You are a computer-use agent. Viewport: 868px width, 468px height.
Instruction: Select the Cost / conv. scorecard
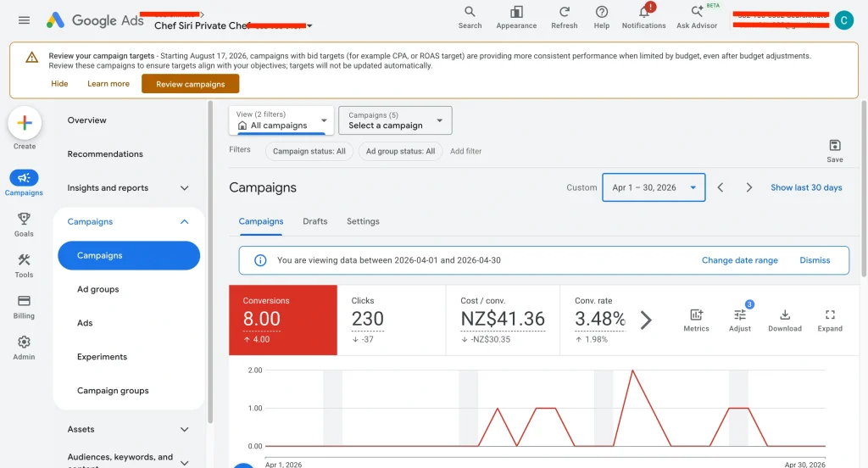click(504, 320)
